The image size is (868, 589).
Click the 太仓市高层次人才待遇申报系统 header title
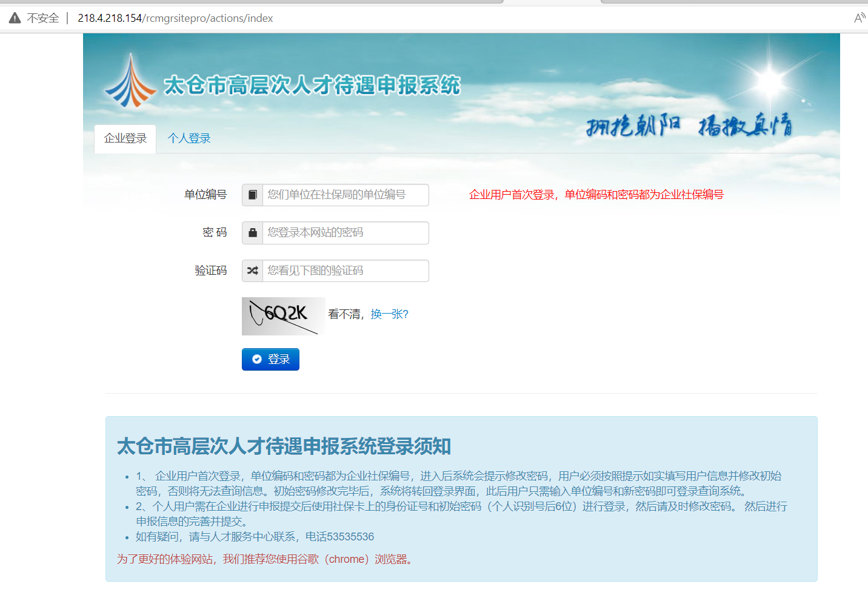point(312,86)
